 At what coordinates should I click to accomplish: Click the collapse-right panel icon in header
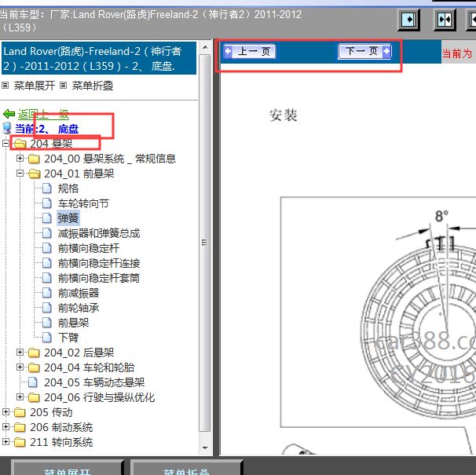409,20
